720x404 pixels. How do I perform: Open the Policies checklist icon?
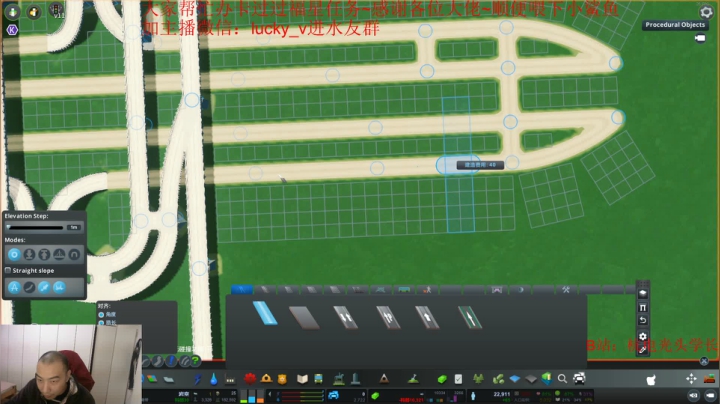[x=458, y=379]
